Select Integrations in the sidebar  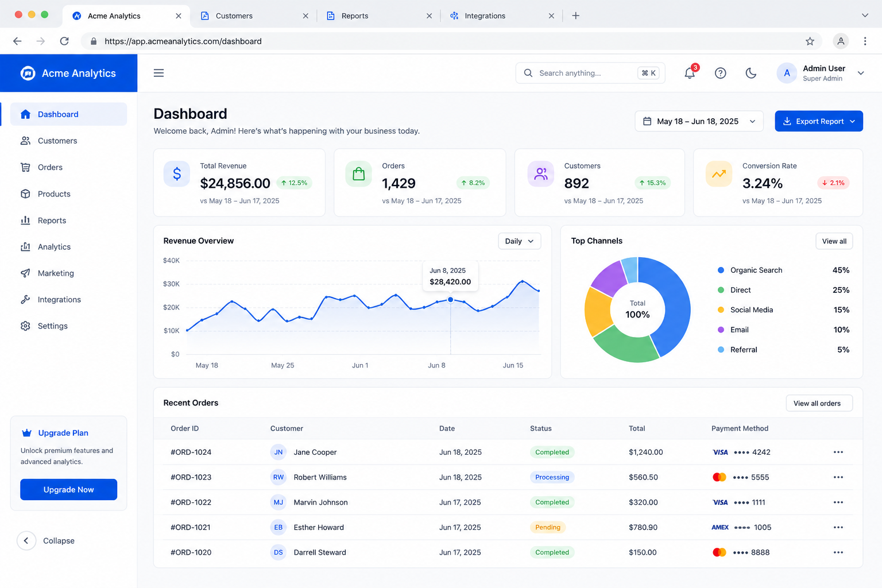(x=68, y=300)
